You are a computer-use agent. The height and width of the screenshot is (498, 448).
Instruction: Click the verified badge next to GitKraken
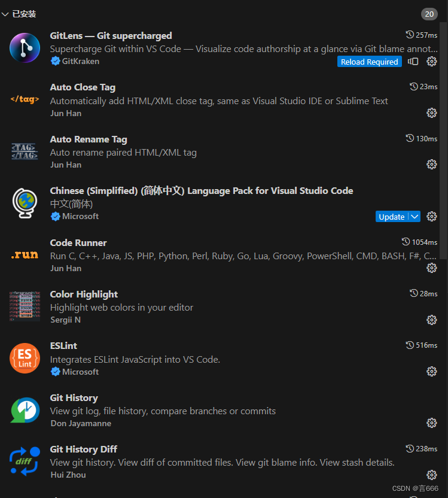coord(56,61)
